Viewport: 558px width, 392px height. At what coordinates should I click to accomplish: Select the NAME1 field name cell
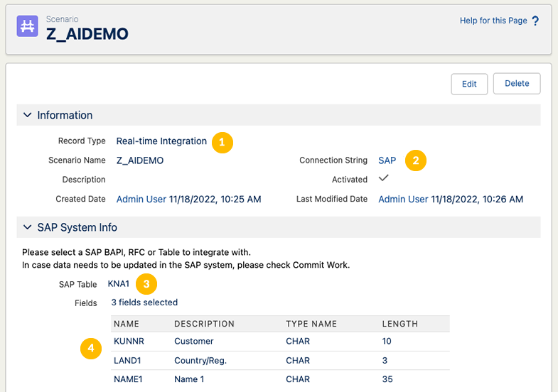pyautogui.click(x=128, y=379)
